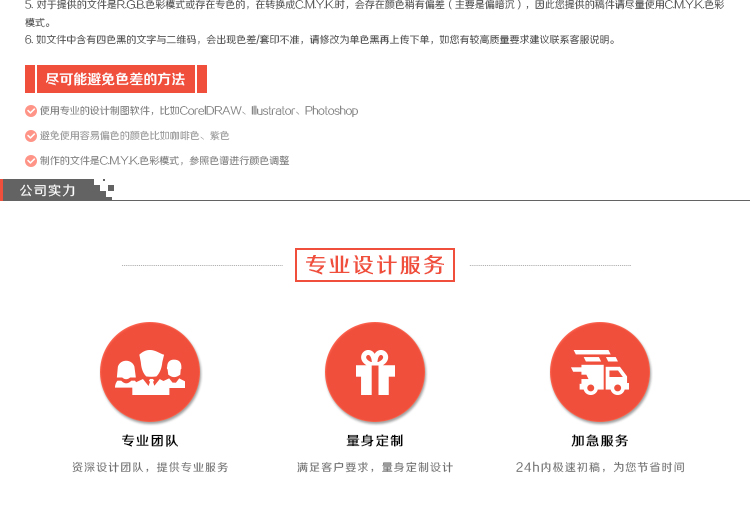Screen dimensions: 750x510
Task: Click the 资深设计团队 description text
Action: (x=150, y=467)
